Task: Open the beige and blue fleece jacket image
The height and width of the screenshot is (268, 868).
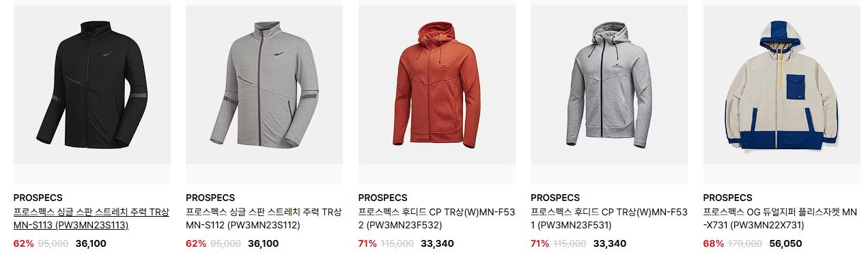Action: coord(782,85)
